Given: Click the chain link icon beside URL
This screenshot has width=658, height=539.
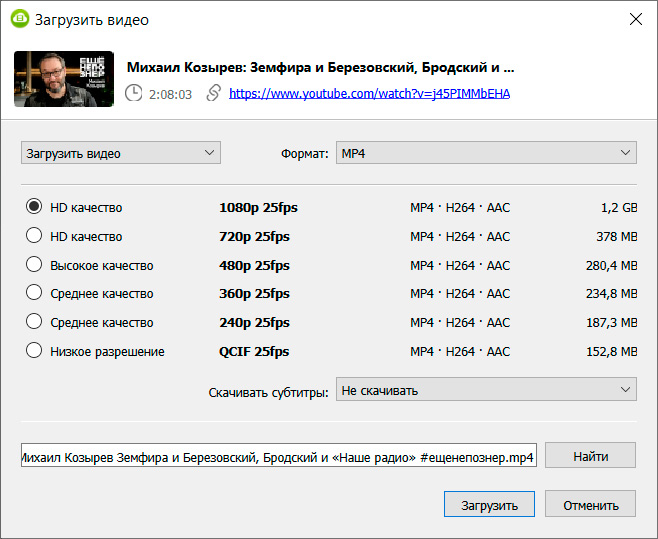Looking at the screenshot, I should pyautogui.click(x=213, y=93).
